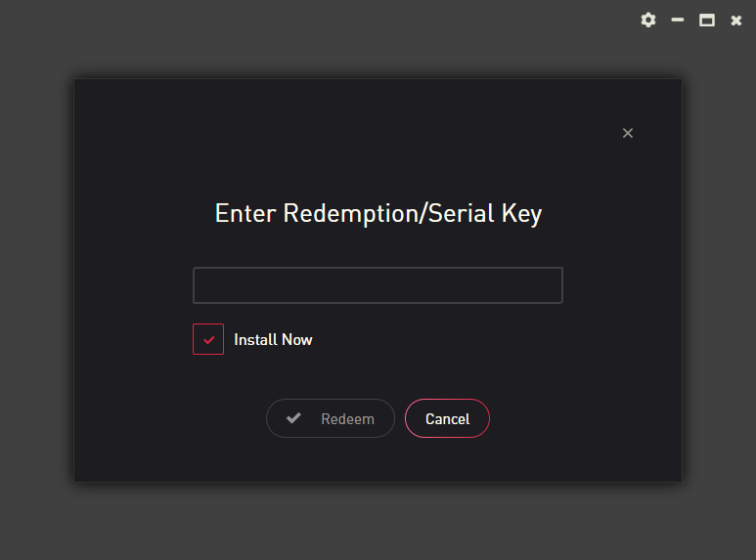Toggle the Install Now checkbox
The image size is (756, 560).
[208, 339]
